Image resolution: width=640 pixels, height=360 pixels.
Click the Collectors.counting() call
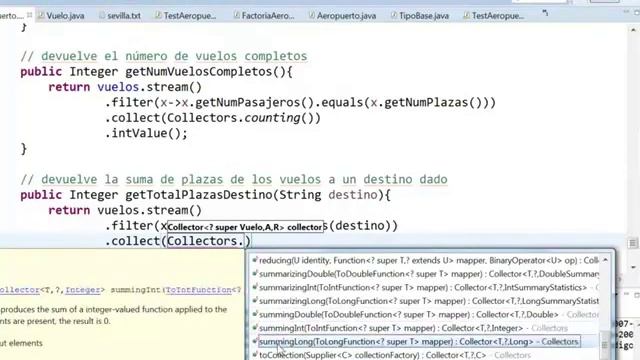pos(240,118)
